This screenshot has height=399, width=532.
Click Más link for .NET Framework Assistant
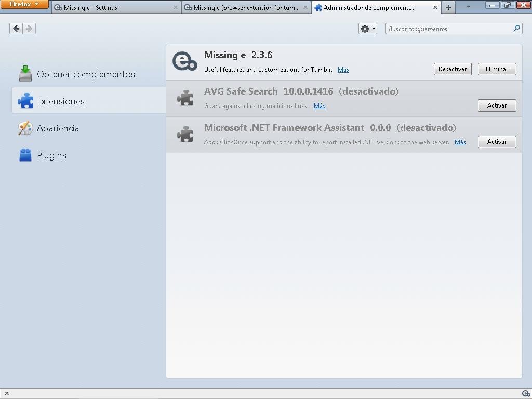(460, 142)
